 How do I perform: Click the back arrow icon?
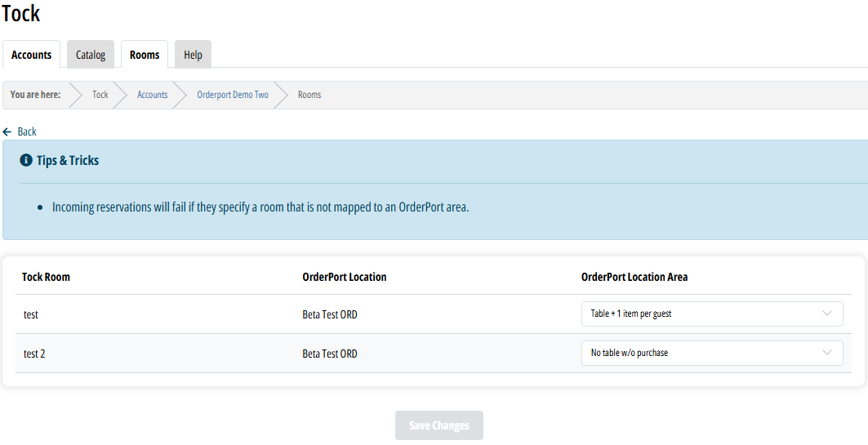pyautogui.click(x=7, y=131)
